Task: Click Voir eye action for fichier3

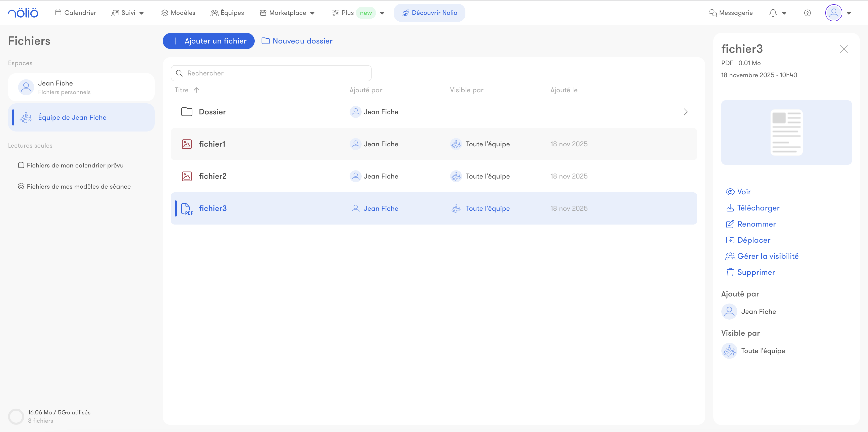Action: tap(743, 192)
